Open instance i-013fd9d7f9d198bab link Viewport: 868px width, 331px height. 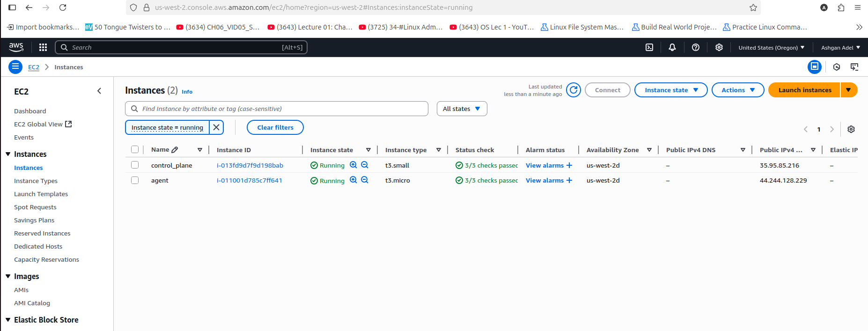point(250,165)
